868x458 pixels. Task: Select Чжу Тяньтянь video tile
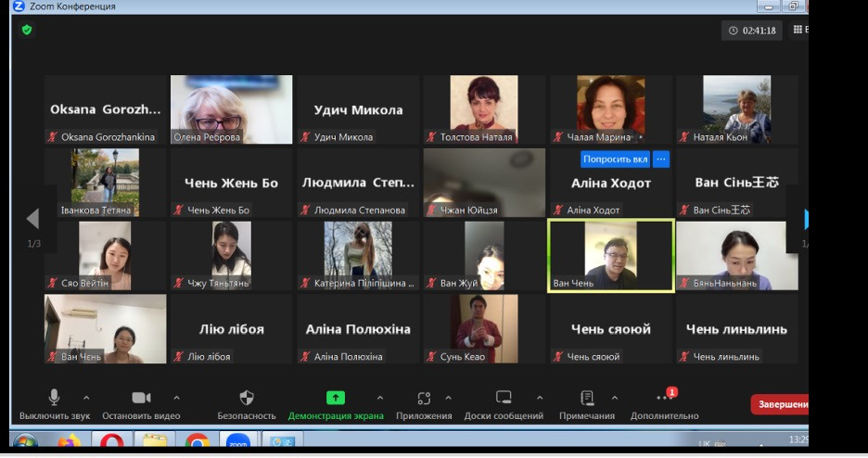232,256
